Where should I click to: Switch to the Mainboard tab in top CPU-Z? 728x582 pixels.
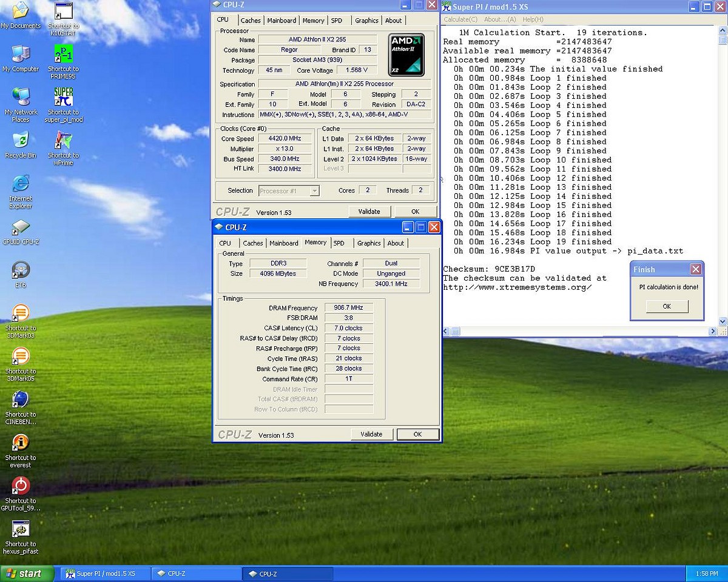(x=281, y=21)
